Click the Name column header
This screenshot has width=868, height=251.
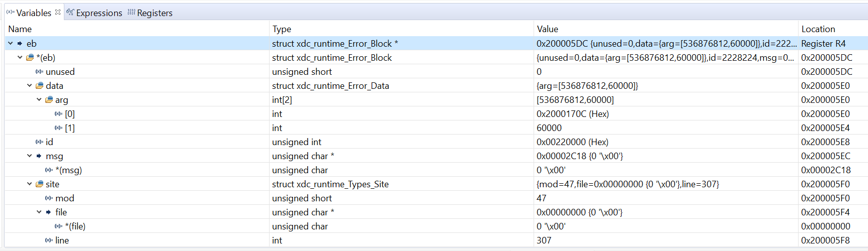click(20, 29)
